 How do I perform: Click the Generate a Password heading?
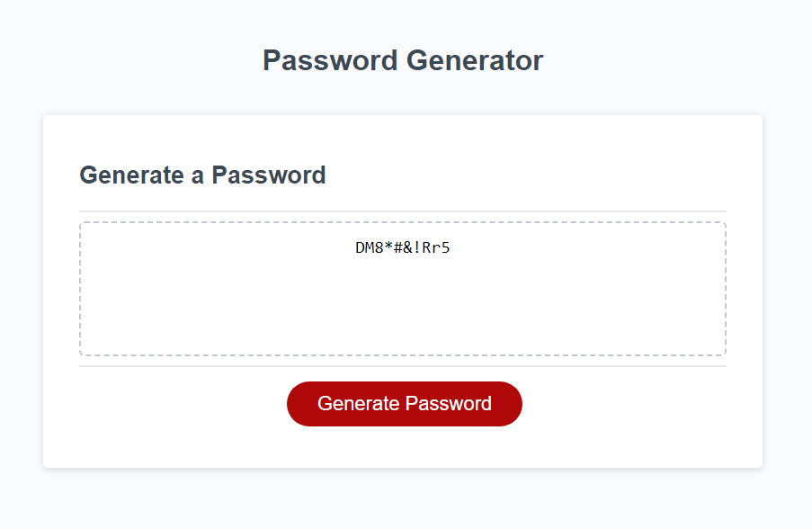(x=202, y=175)
